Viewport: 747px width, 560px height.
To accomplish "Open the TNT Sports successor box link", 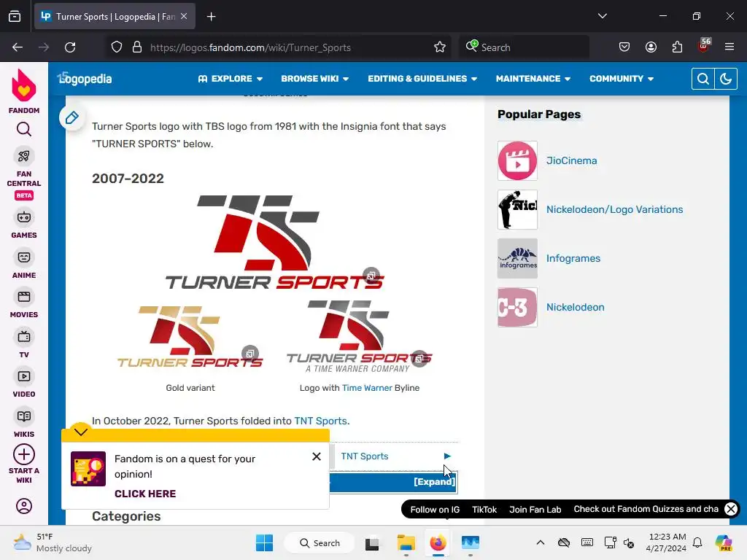I will (x=365, y=456).
